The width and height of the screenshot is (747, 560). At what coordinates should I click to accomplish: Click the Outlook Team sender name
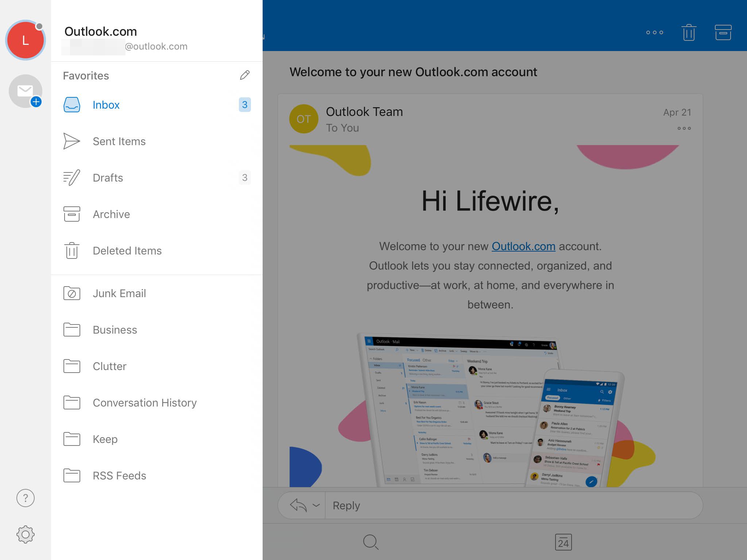(364, 112)
